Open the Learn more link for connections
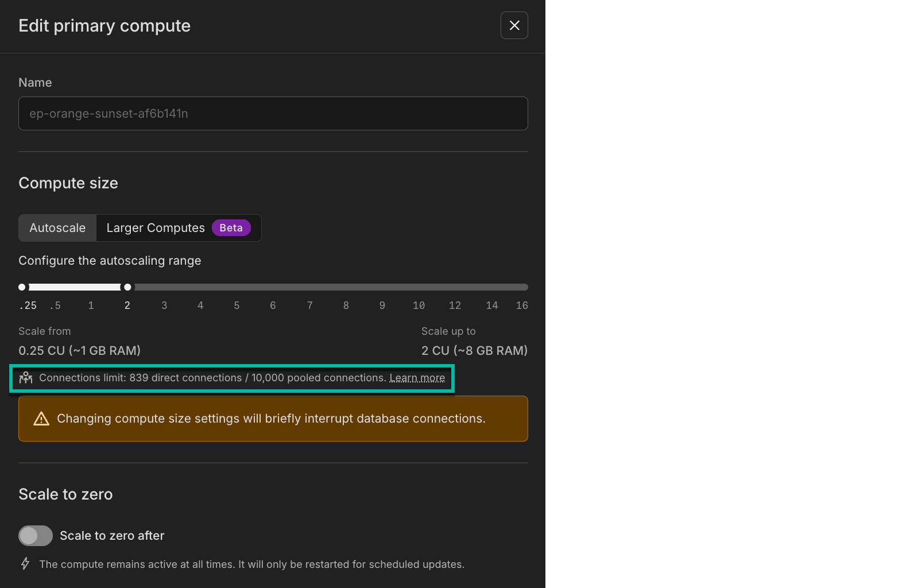This screenshot has width=914, height=588. pos(417,378)
